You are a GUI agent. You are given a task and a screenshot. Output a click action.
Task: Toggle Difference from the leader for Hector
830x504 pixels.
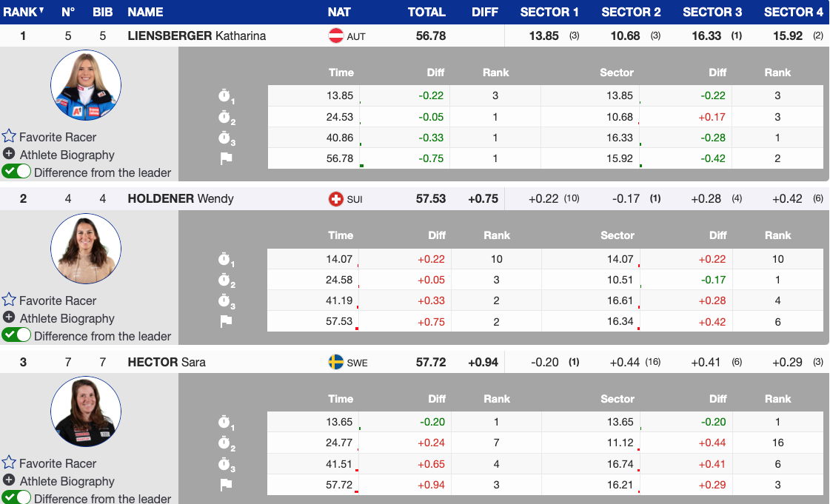pos(16,497)
